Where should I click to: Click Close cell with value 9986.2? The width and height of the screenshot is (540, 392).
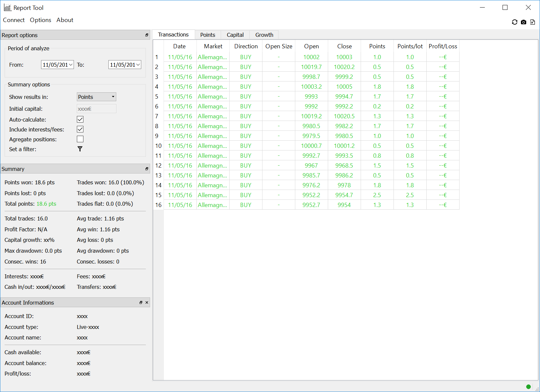344,175
